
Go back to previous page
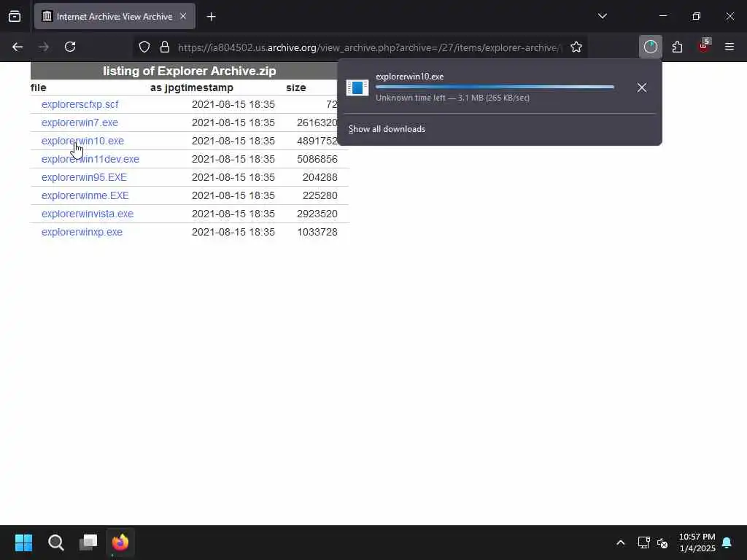18,47
